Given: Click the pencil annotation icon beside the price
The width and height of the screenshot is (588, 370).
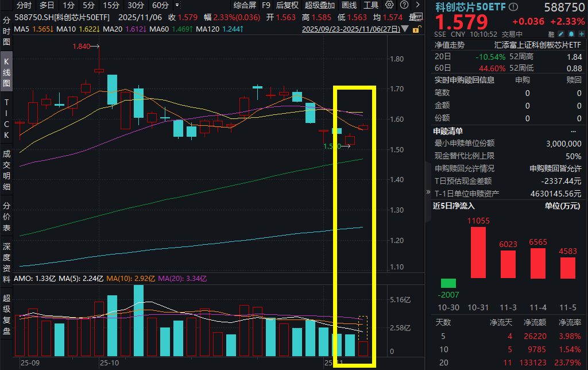Looking at the screenshot, I should click(560, 34).
